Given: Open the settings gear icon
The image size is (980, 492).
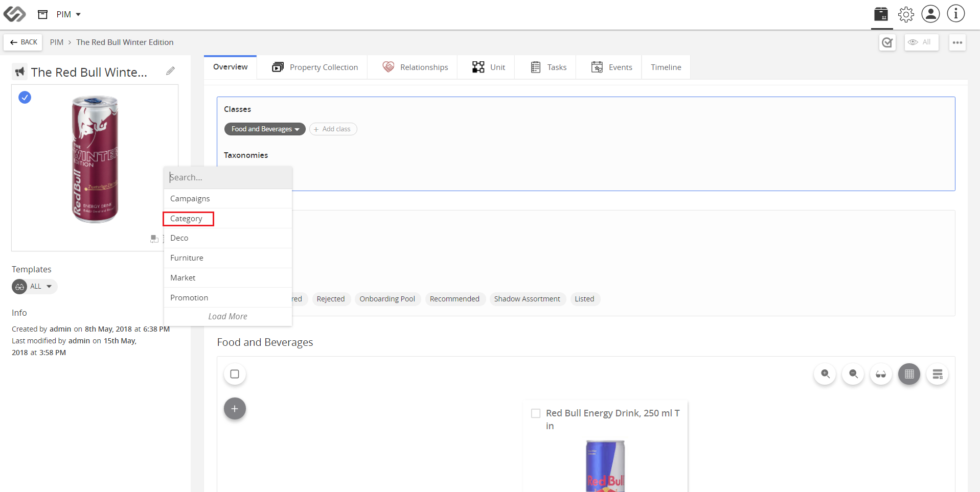Looking at the screenshot, I should (x=906, y=14).
